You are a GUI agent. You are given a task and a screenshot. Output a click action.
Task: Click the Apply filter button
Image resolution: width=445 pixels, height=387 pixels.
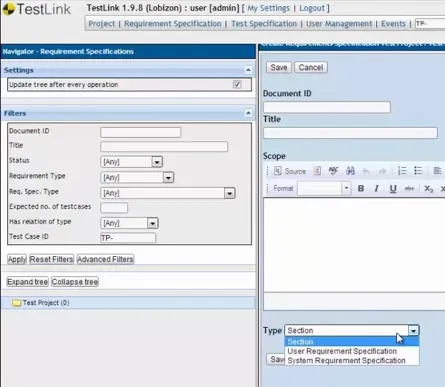[x=17, y=259]
